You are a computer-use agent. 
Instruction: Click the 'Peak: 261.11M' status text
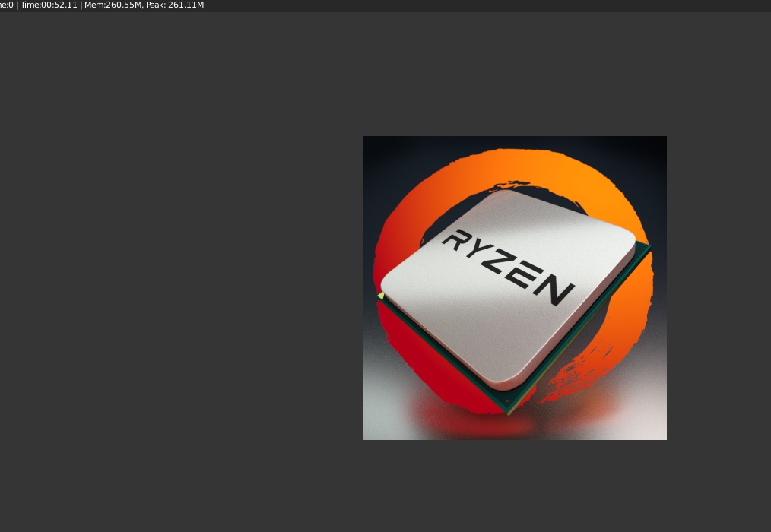(175, 5)
